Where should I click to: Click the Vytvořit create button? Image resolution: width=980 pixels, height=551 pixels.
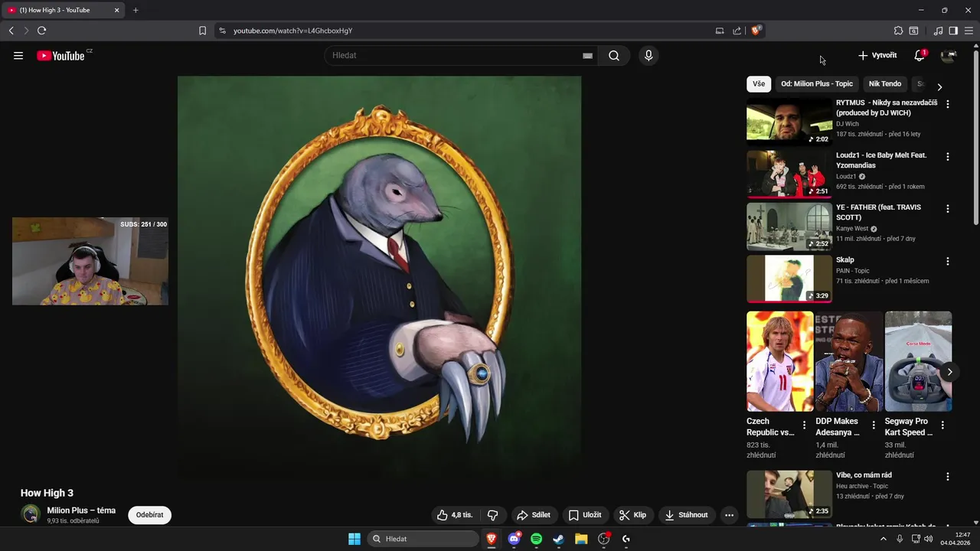tap(877, 56)
